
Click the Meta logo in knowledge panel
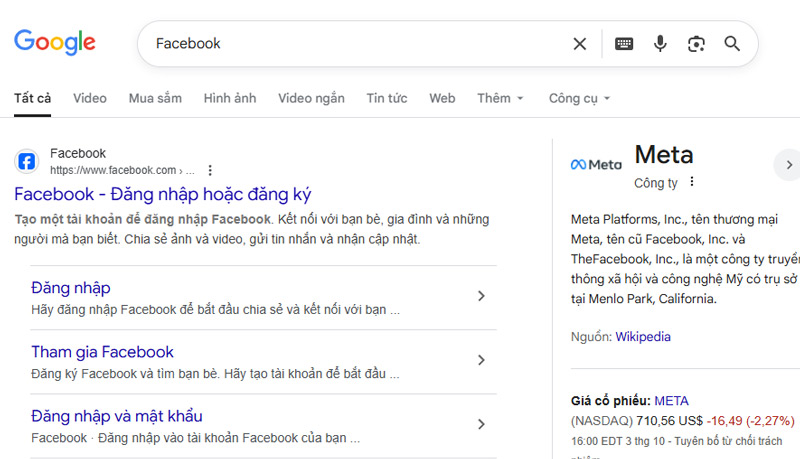[596, 165]
